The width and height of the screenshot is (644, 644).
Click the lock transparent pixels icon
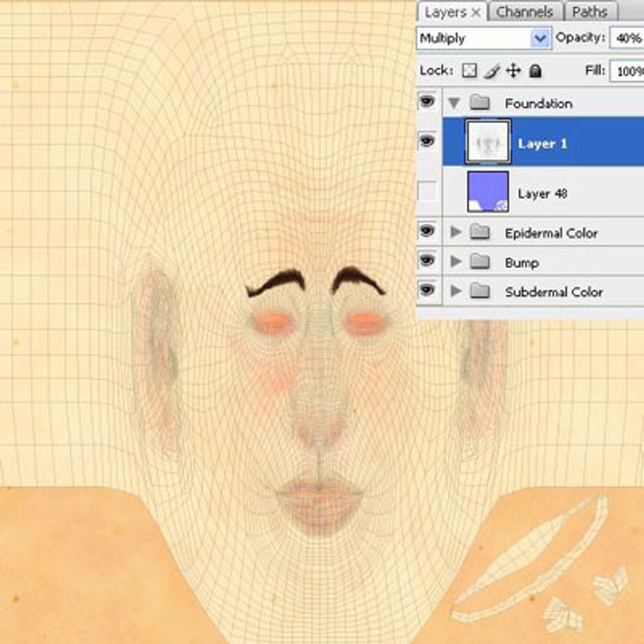[x=469, y=70]
